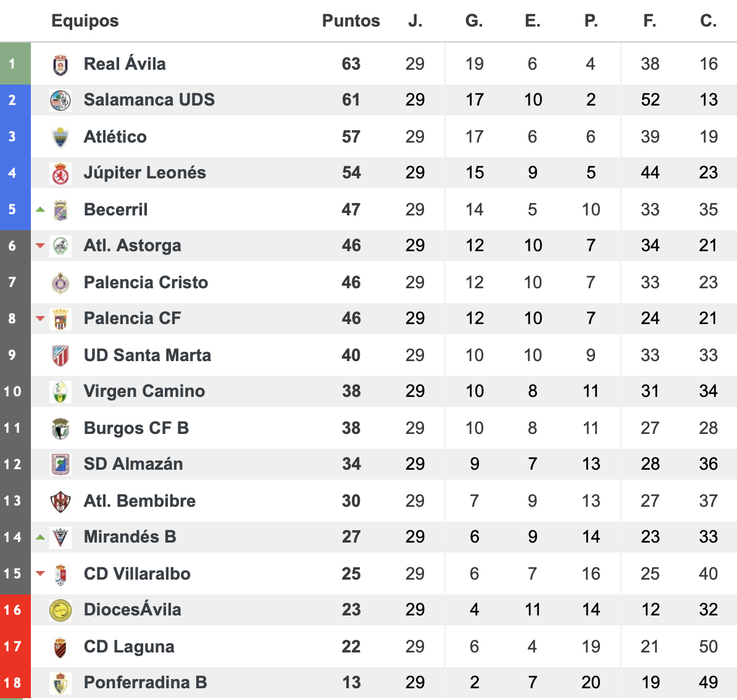This screenshot has width=737, height=700.
Task: Click red down arrow beside Atl. Astorga
Action: coord(40,246)
